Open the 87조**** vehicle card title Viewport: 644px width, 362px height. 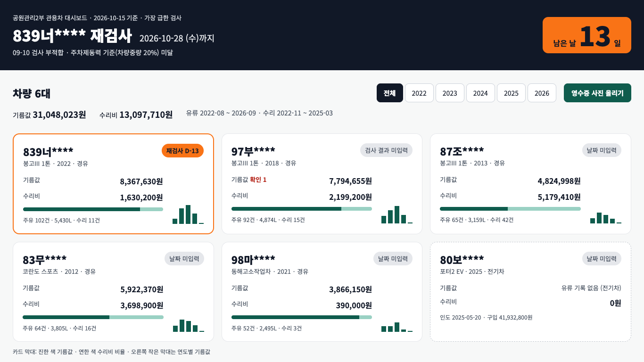462,151
